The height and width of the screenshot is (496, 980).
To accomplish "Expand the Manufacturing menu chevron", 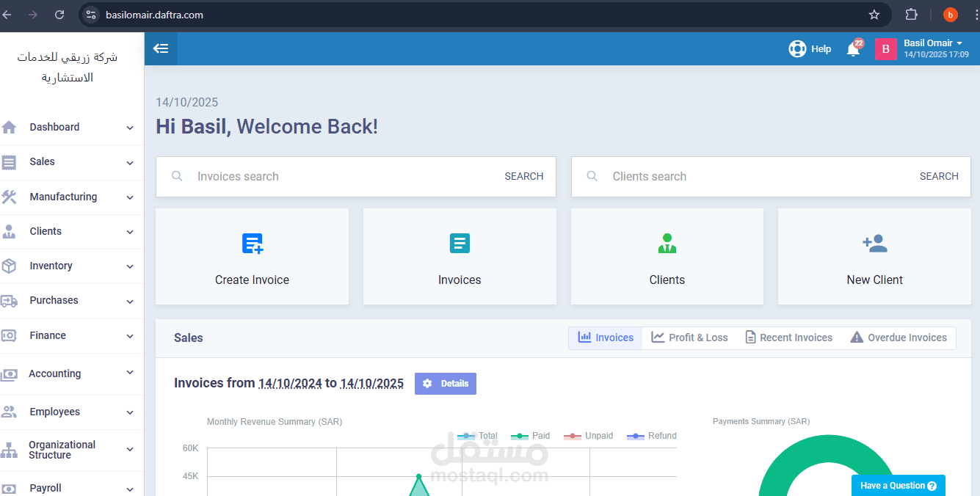I will point(130,197).
